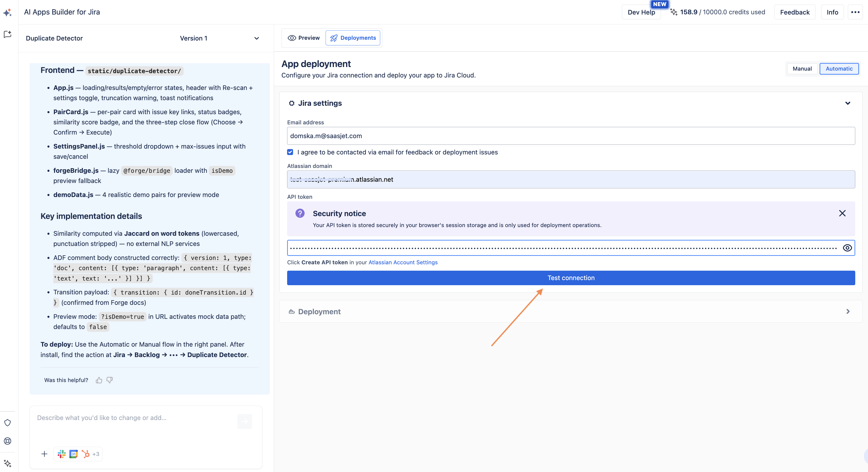Click the gear icon beside Jira settings
The height and width of the screenshot is (472, 868).
point(291,103)
